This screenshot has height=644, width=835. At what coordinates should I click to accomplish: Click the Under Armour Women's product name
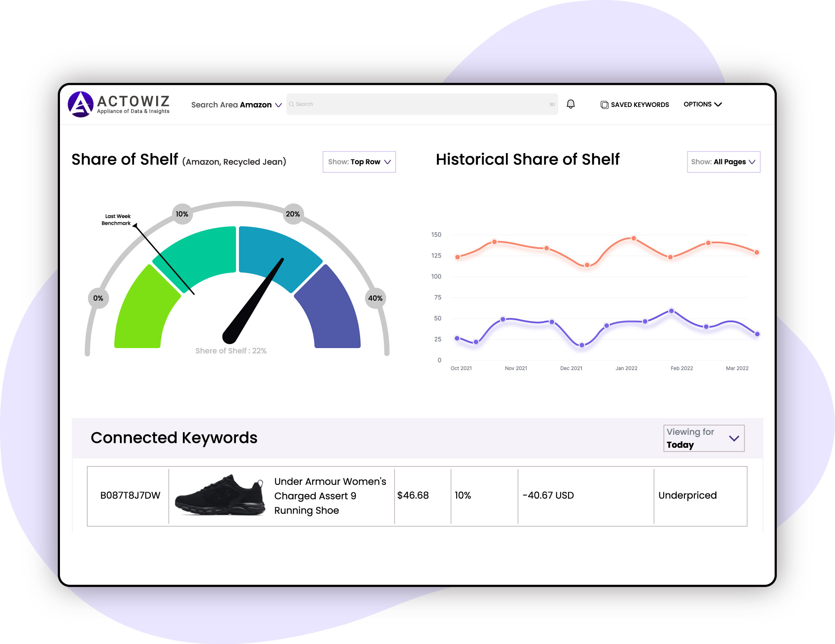[x=330, y=496]
